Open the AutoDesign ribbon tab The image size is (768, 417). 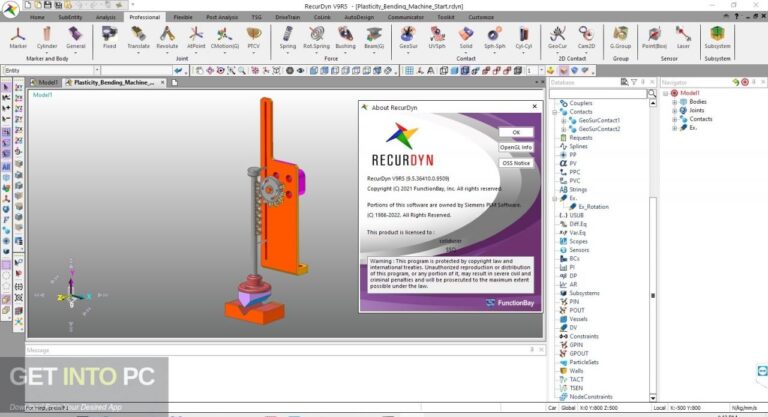pyautogui.click(x=359, y=17)
